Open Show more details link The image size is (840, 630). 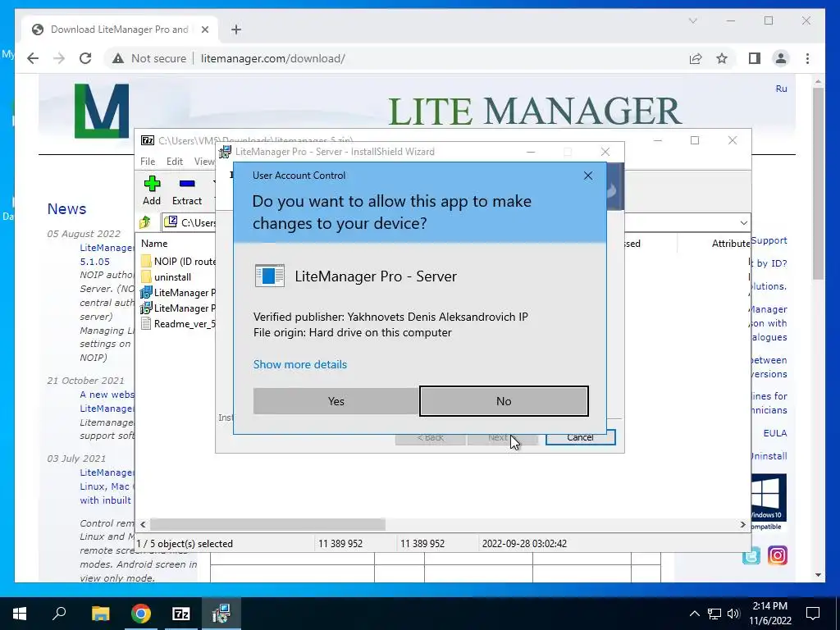[x=300, y=364]
